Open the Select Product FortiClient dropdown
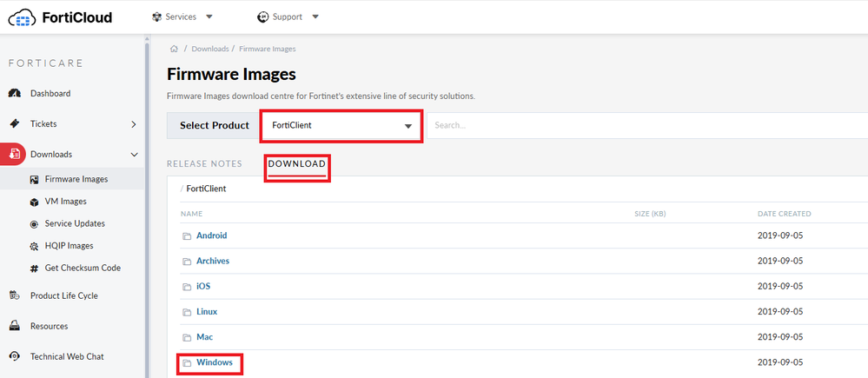The image size is (868, 378). [341, 126]
